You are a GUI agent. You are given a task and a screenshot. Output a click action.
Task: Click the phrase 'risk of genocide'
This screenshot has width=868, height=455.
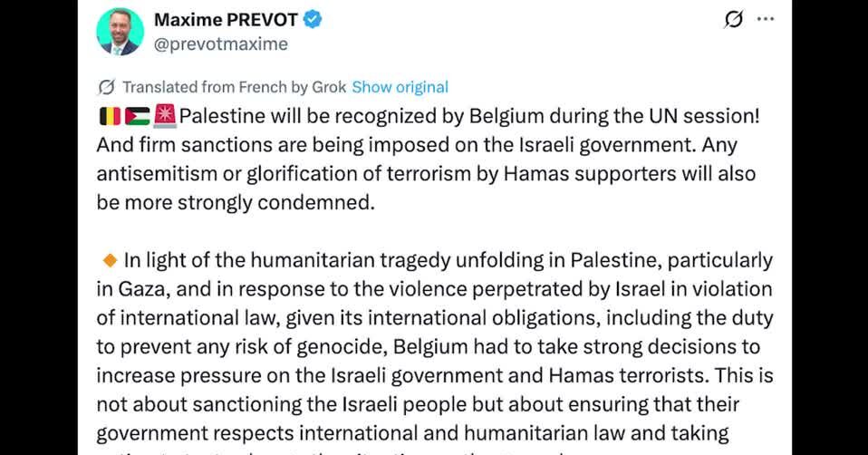pyautogui.click(x=271, y=347)
